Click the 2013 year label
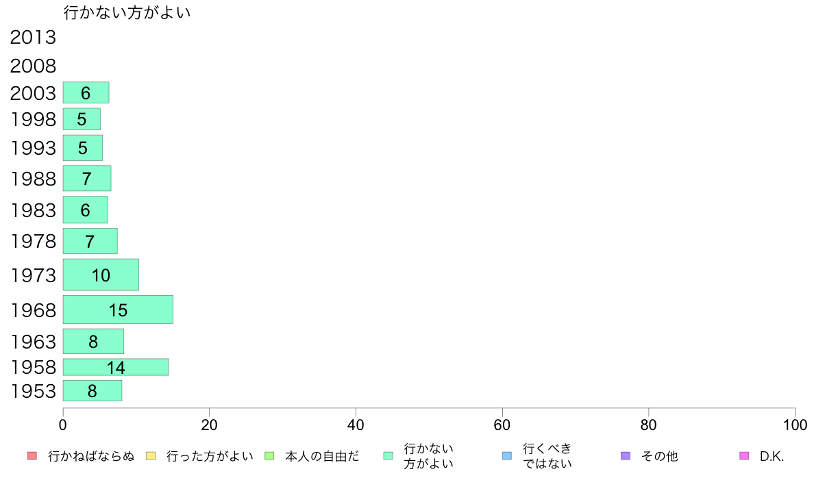This screenshot has height=504, width=814. click(x=33, y=38)
